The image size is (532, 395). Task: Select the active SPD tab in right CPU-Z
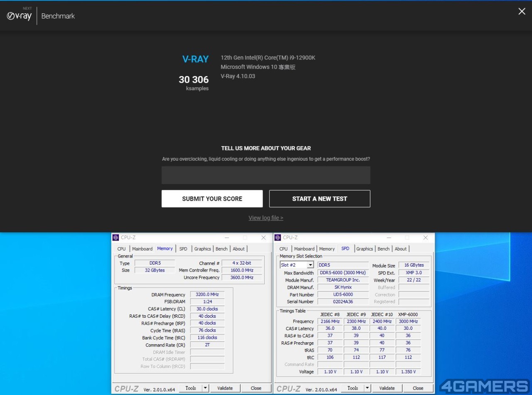pyautogui.click(x=345, y=248)
